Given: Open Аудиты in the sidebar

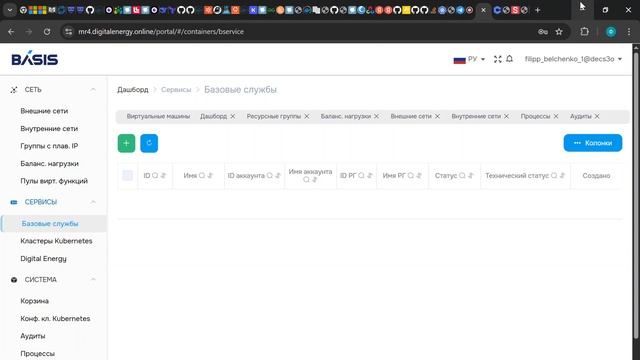Looking at the screenshot, I should 33,336.
